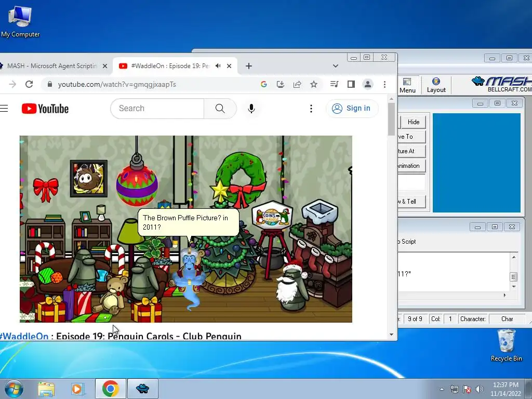Click the padlock site info icon
The height and width of the screenshot is (399, 532).
(50, 84)
